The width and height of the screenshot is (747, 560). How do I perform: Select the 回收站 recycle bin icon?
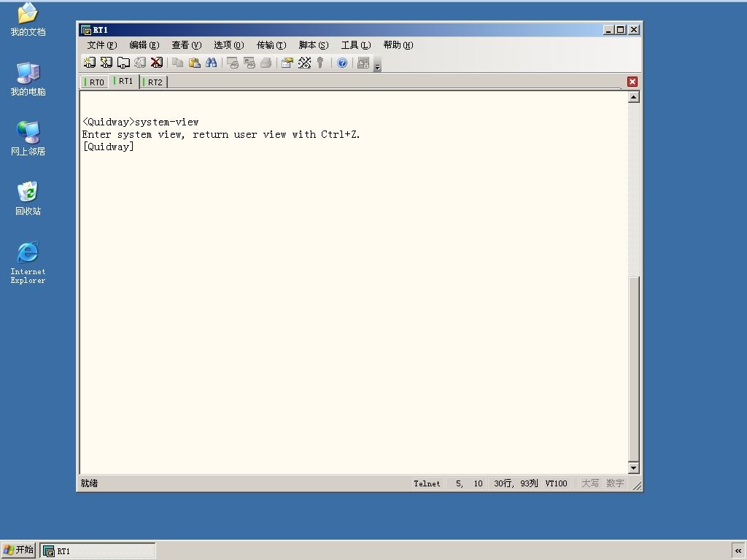(28, 198)
